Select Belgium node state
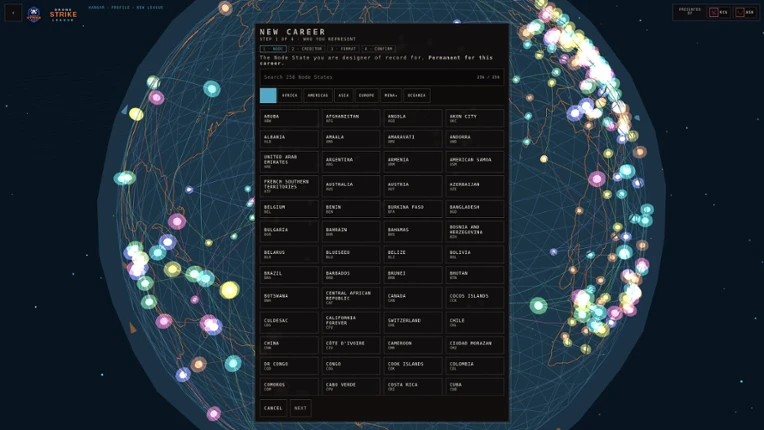764x430 pixels. click(x=289, y=209)
